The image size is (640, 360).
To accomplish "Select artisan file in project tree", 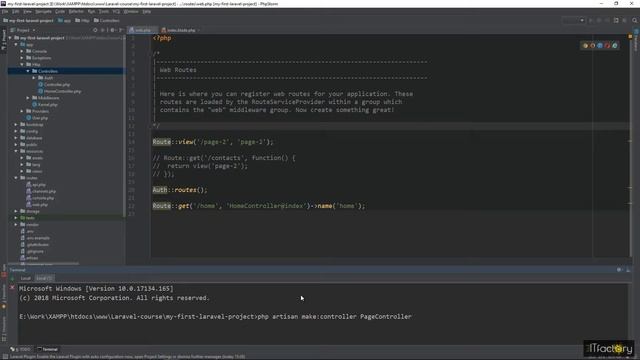I will coord(29,258).
